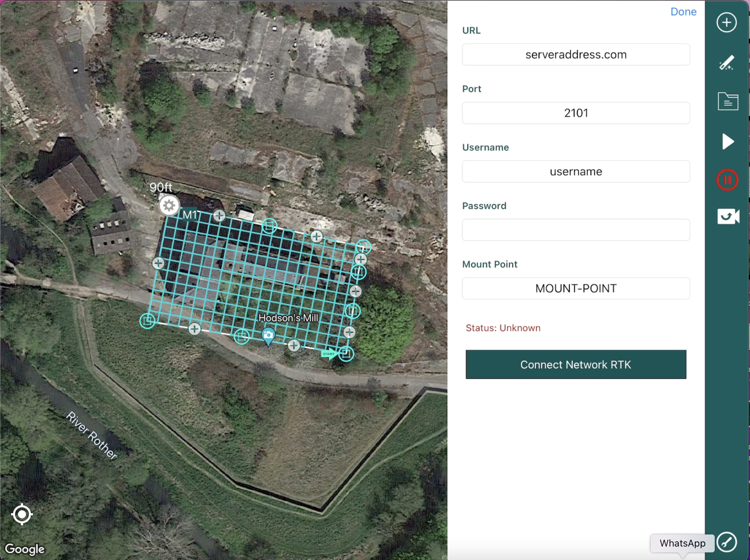Center map using the locate-me icon

pyautogui.click(x=22, y=514)
